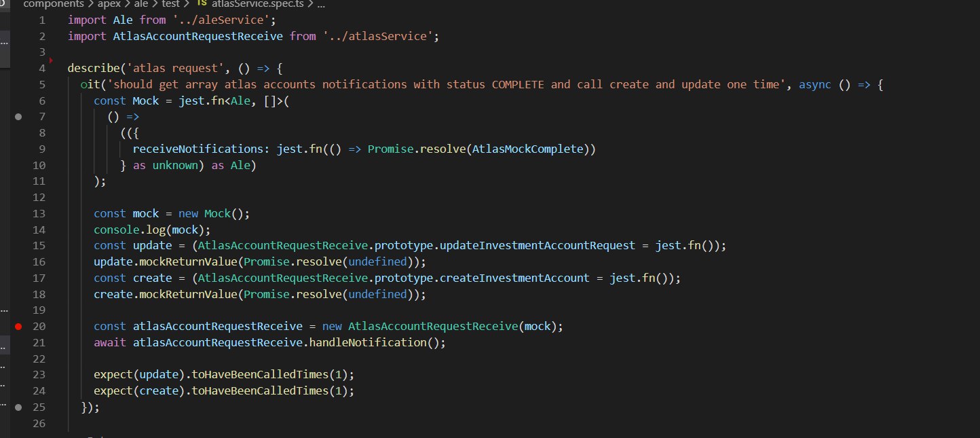Toggle the gray breakpoint on line 7
This screenshot has height=438, width=980.
(18, 117)
